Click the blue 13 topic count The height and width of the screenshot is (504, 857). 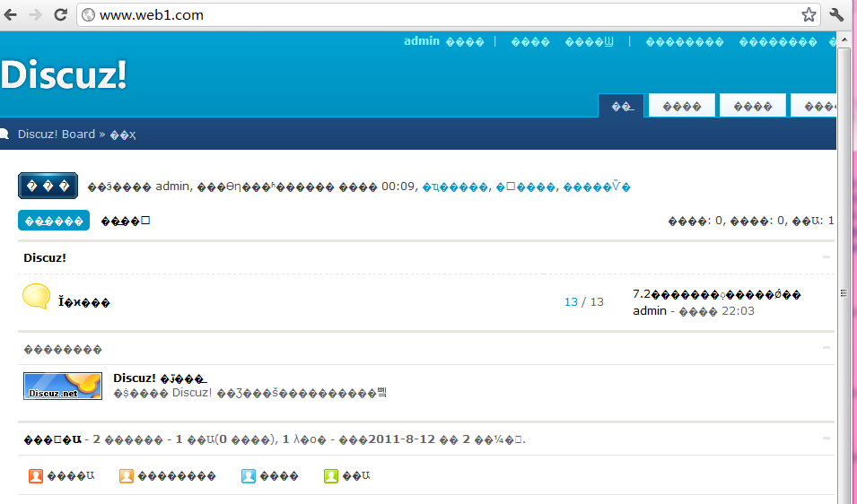pyautogui.click(x=571, y=302)
